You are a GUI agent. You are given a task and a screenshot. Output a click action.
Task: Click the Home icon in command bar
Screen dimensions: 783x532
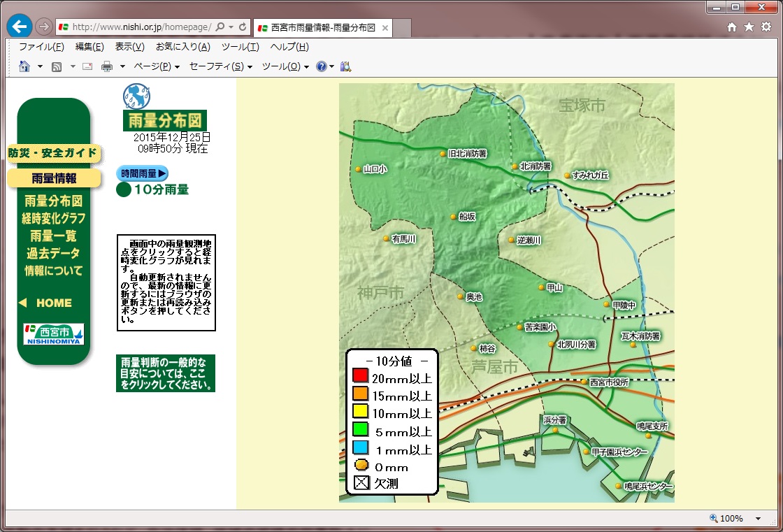[24, 66]
